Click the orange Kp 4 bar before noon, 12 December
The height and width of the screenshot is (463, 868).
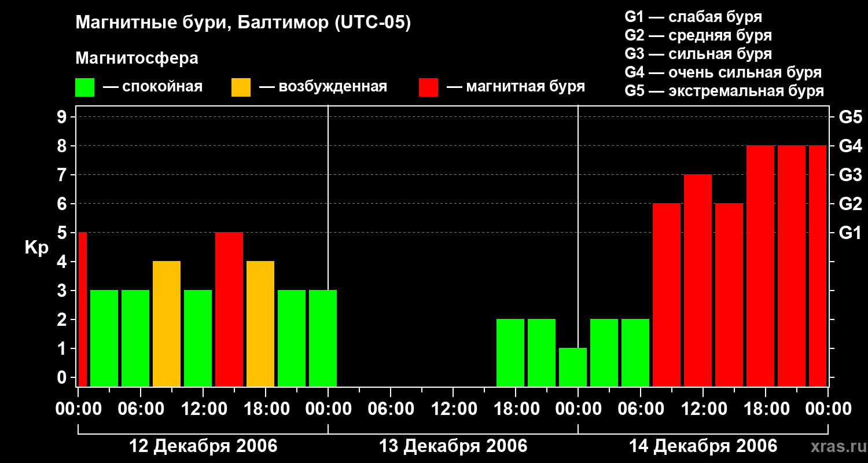click(167, 324)
